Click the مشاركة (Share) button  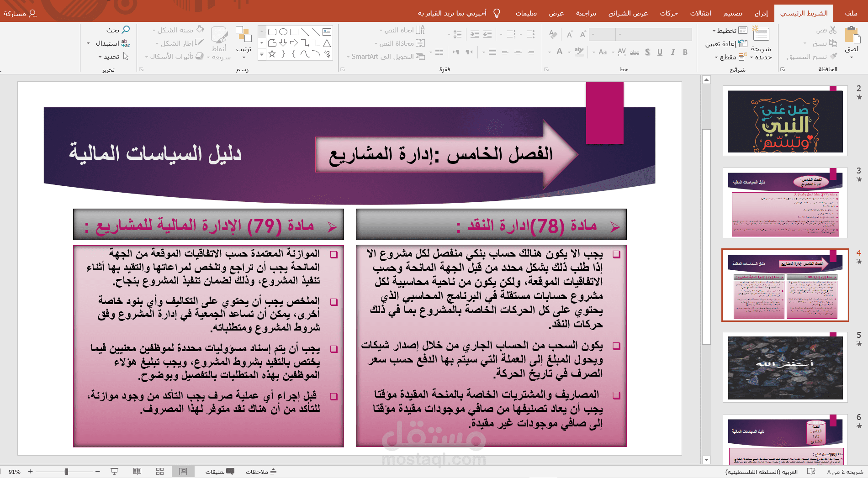[x=19, y=13]
